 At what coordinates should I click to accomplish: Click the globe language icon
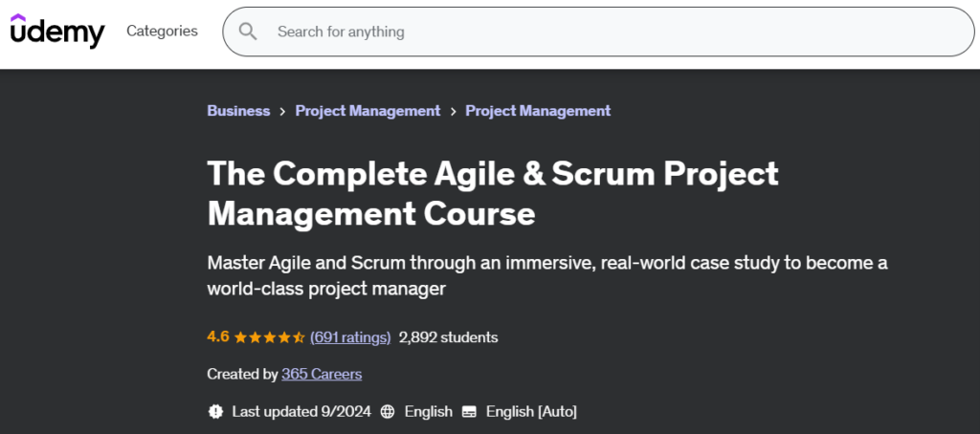point(388,411)
